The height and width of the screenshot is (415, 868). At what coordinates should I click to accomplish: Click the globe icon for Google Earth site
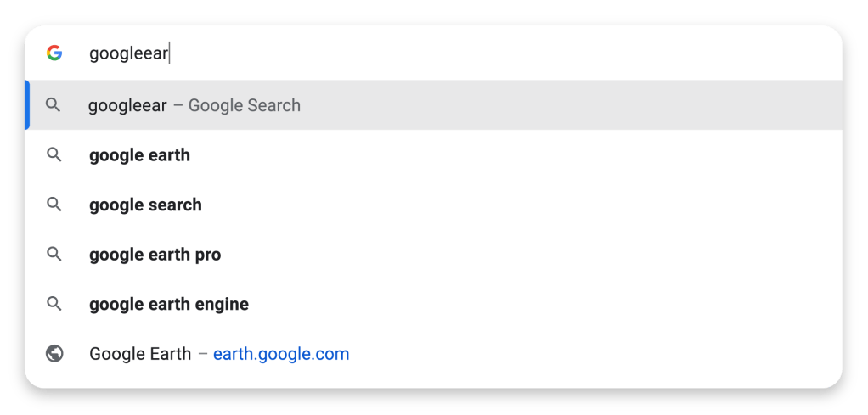[x=54, y=354]
